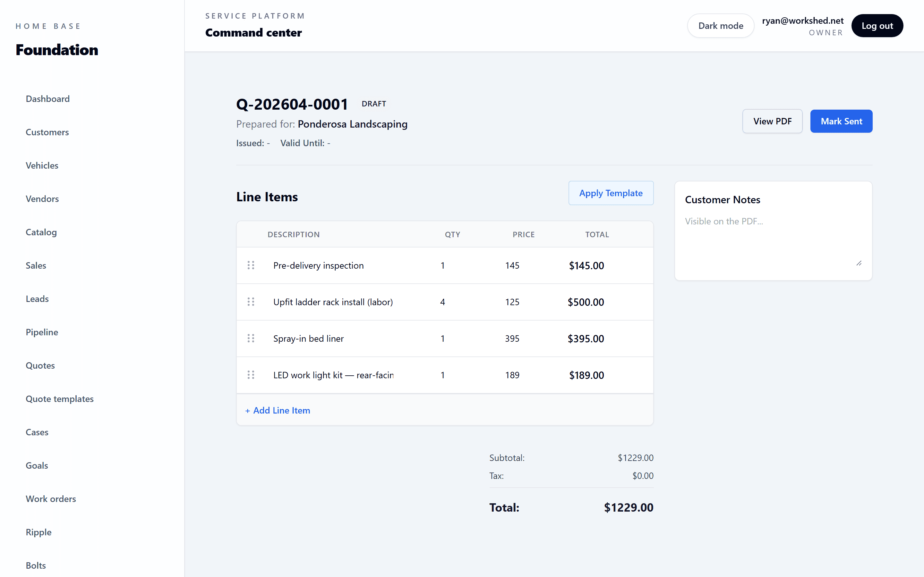Click the Customer Notes resize grip

(x=859, y=263)
